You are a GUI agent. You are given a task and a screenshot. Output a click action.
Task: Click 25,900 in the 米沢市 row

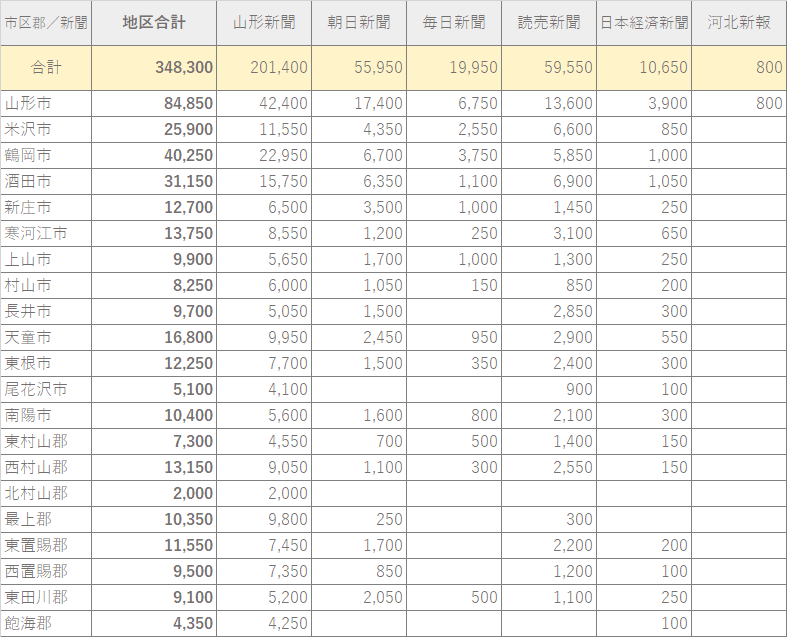154,130
